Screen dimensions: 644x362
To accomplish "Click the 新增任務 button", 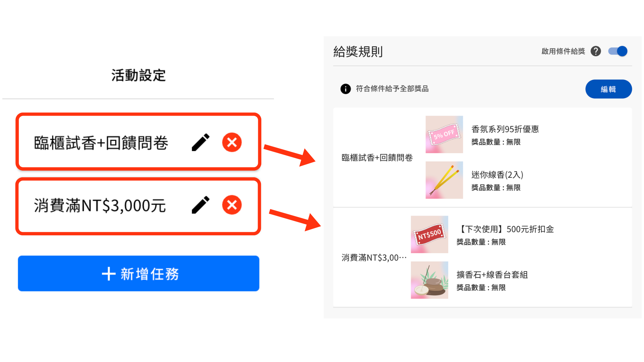I will click(139, 274).
